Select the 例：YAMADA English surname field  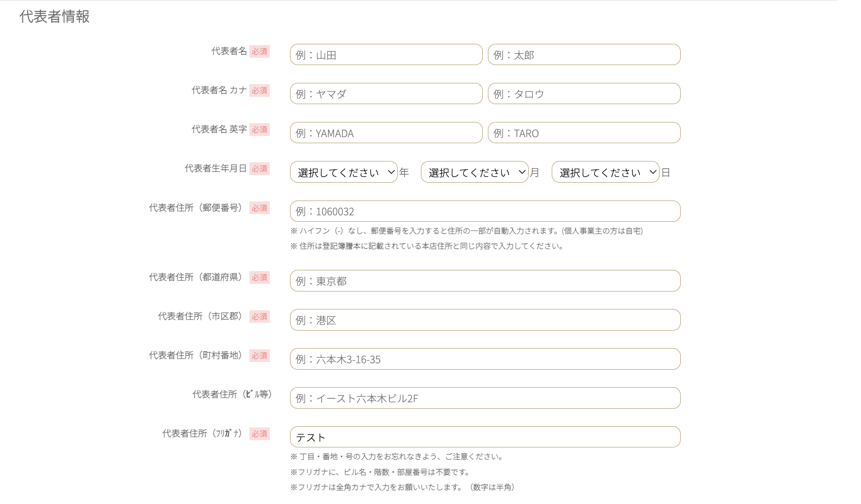[x=386, y=133]
